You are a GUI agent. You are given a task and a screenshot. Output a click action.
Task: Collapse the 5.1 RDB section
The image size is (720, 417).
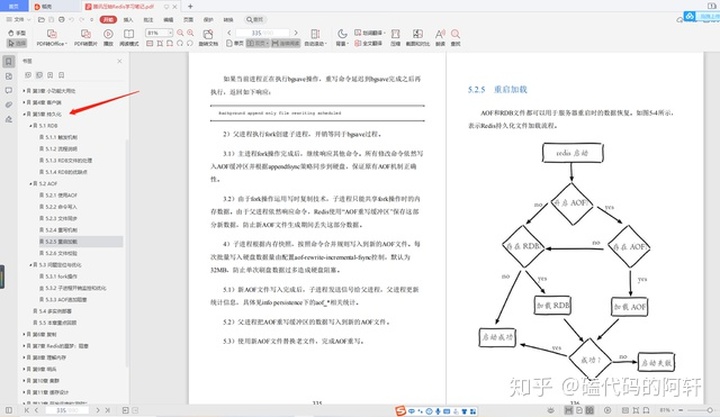click(30, 125)
